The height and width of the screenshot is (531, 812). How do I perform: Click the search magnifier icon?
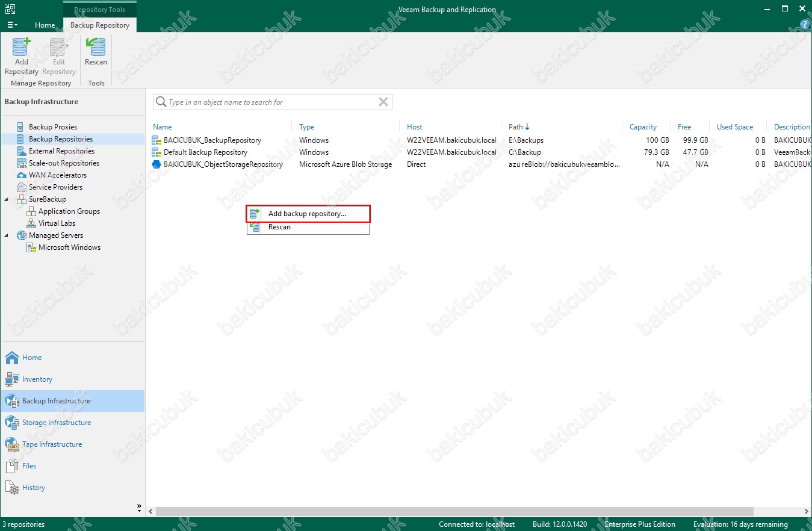[x=161, y=102]
